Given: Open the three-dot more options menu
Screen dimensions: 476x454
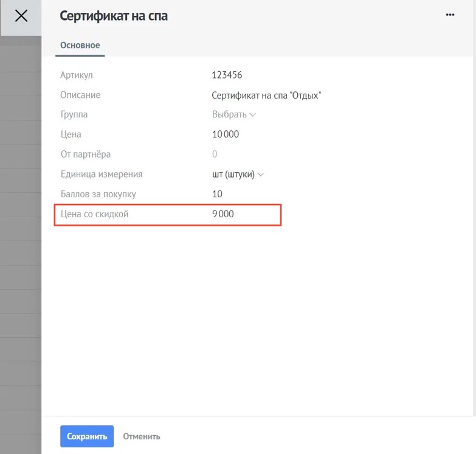Looking at the screenshot, I should [x=450, y=15].
